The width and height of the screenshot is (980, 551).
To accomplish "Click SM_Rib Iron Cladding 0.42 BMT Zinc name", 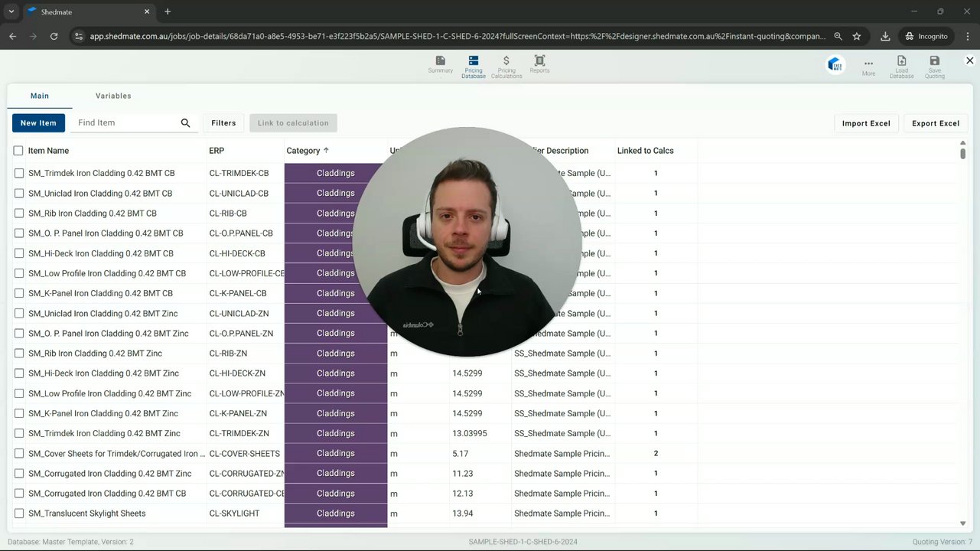I will click(95, 354).
